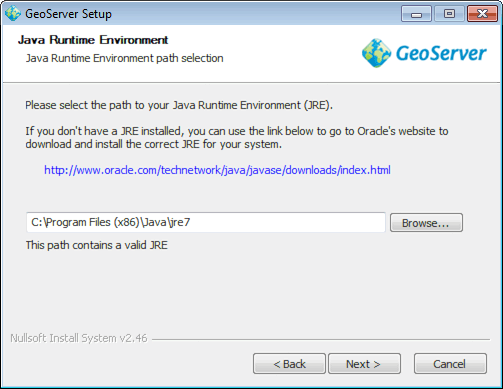Click the divider line beside the Nullsoft label

321,340
